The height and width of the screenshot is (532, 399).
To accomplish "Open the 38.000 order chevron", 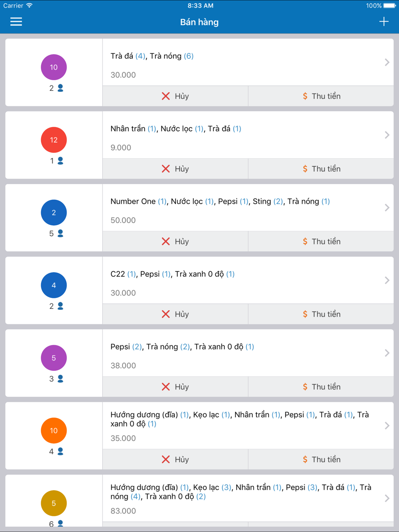I will (387, 353).
